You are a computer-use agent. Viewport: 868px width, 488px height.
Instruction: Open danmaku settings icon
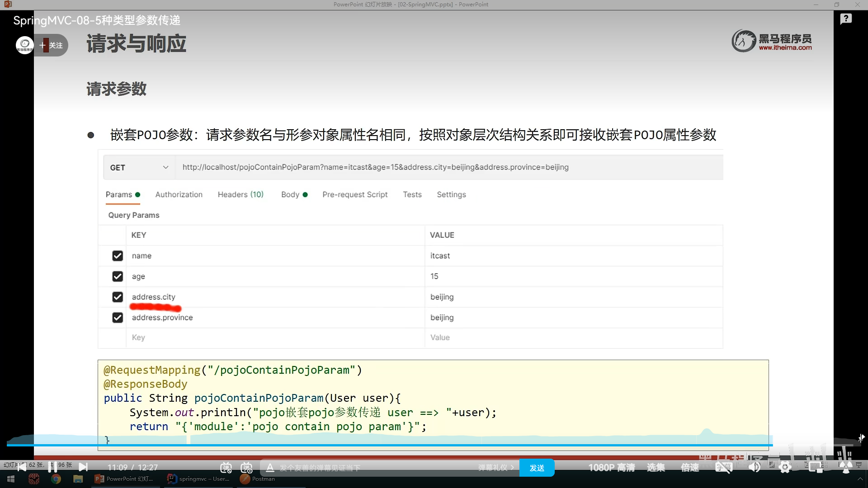point(246,468)
